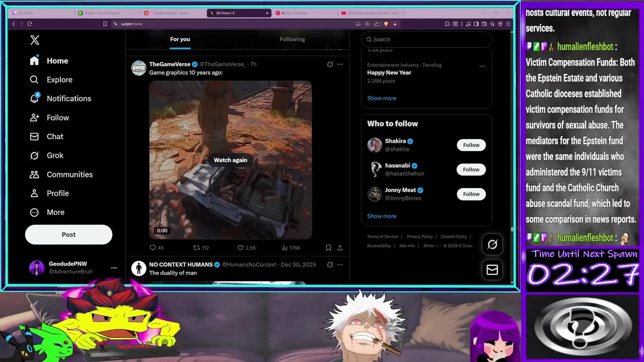Screen dimensions: 644x362
Task: Bookmark TheGameVerse post
Action: click(329, 248)
